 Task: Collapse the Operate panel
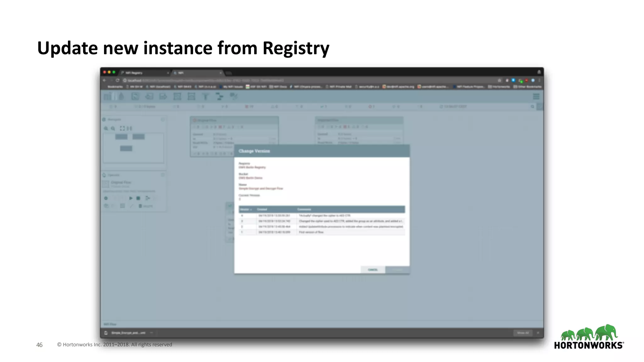pos(163,175)
